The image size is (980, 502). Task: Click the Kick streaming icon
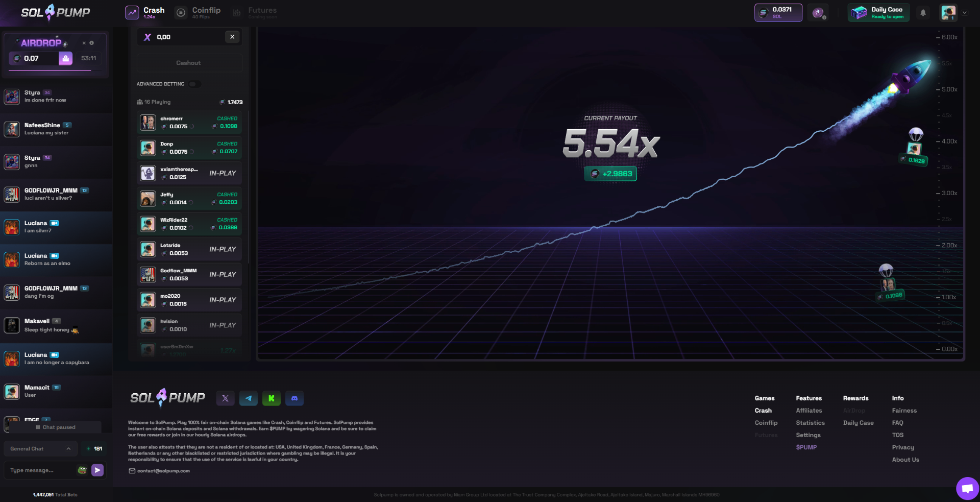[272, 398]
